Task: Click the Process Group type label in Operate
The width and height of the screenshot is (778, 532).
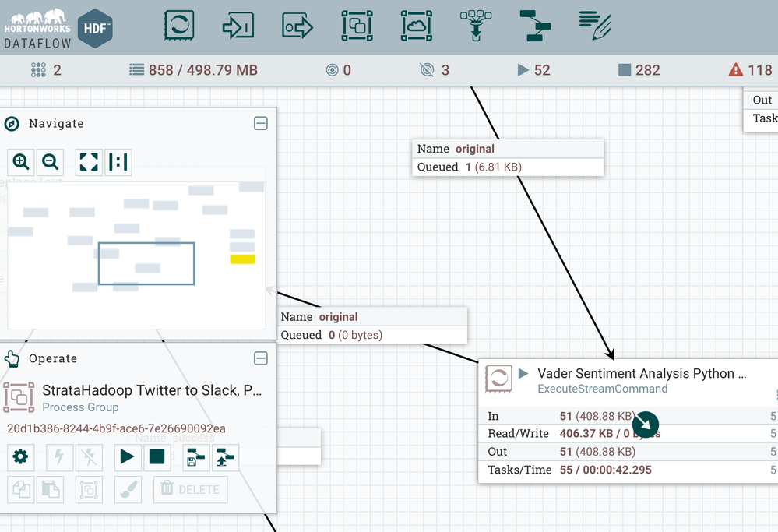Action: (x=80, y=407)
